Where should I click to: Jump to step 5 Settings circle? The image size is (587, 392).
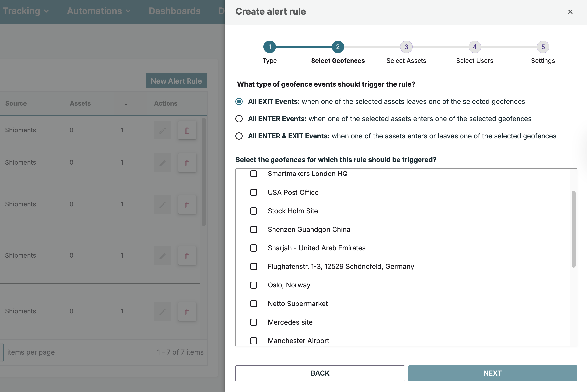[543, 47]
